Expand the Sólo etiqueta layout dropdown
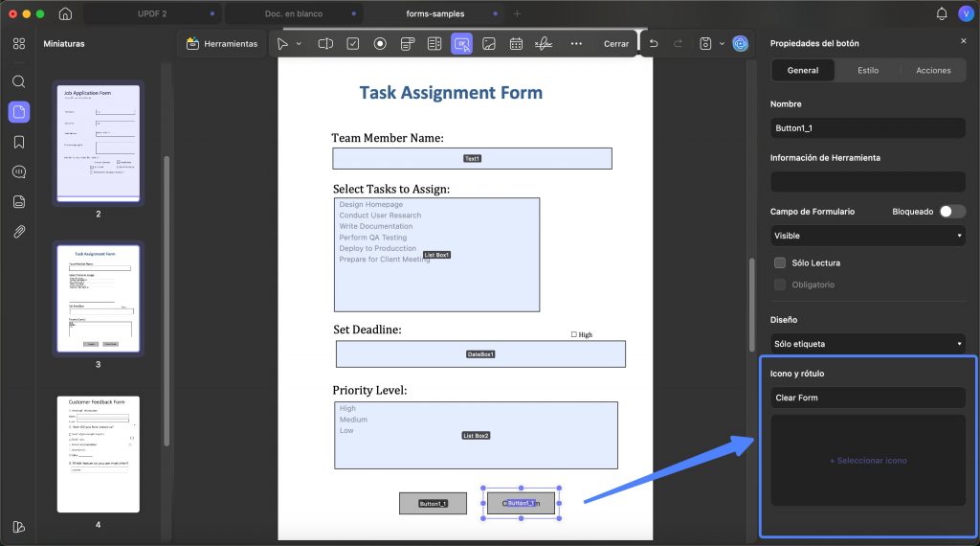Viewport: 980px width, 546px height. click(868, 344)
